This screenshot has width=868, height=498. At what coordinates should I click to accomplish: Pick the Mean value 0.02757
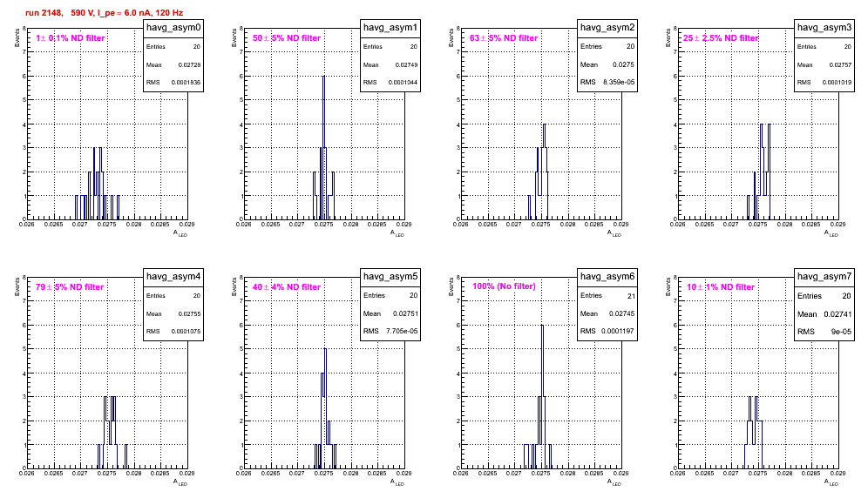tap(840, 64)
